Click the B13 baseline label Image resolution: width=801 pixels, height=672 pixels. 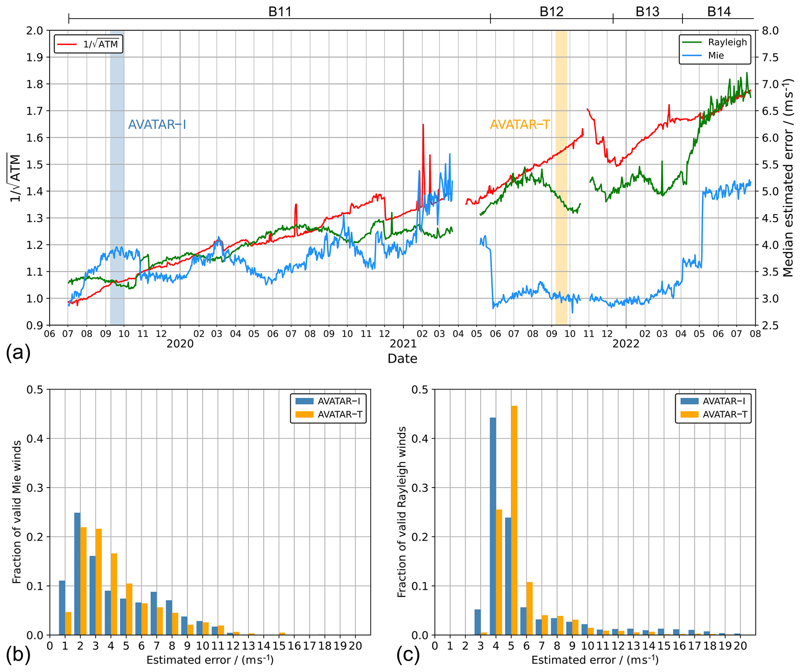[x=647, y=12]
